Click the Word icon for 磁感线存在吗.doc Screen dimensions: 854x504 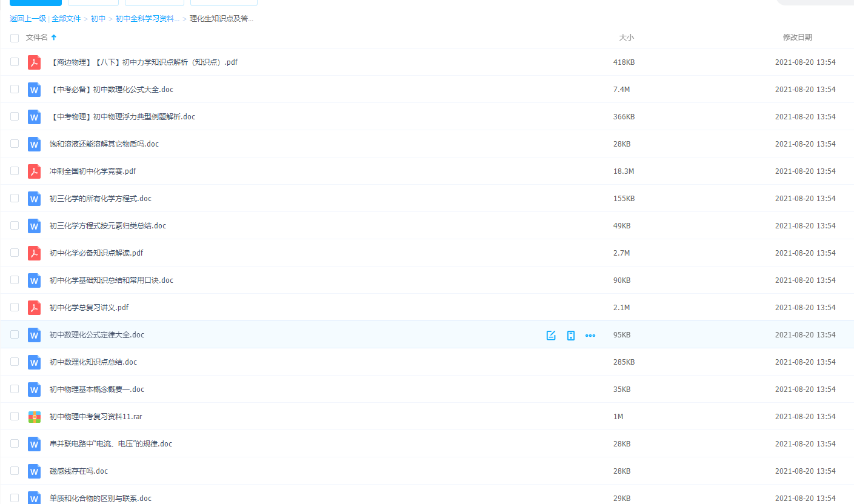[34, 471]
